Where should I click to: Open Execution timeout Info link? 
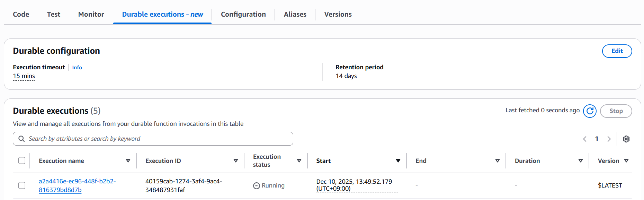point(77,68)
